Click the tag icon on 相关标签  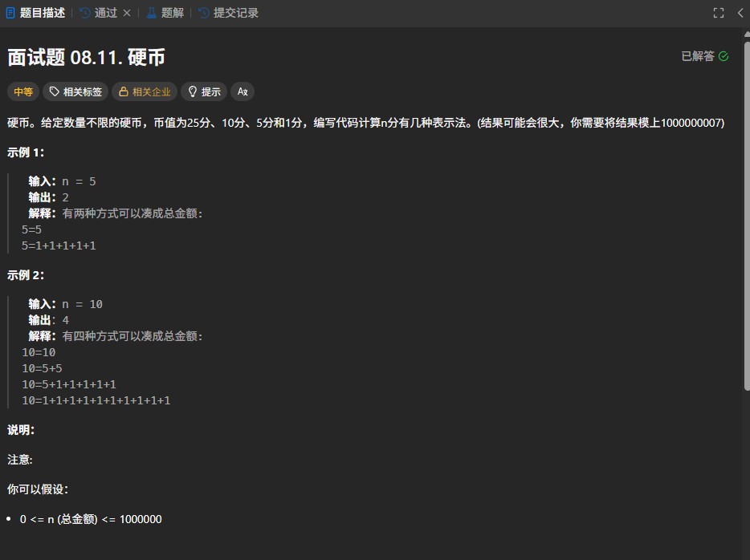pyautogui.click(x=54, y=91)
